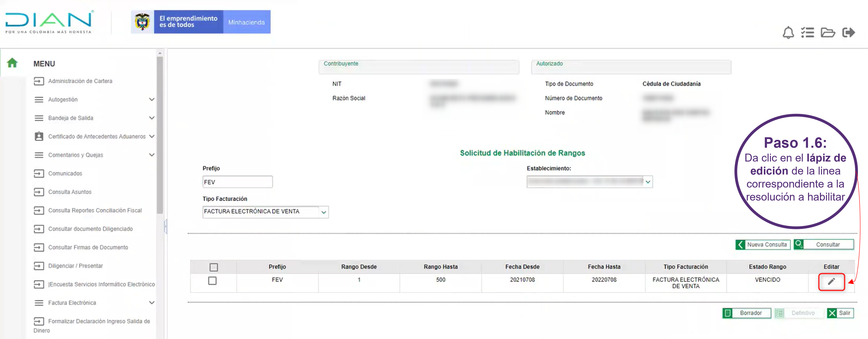Click the sidebar menu scrollbar
This screenshot has width=868, height=339.
160,135
